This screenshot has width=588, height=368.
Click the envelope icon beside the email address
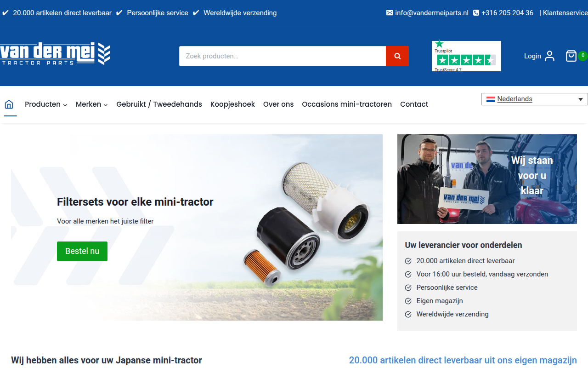coord(390,13)
